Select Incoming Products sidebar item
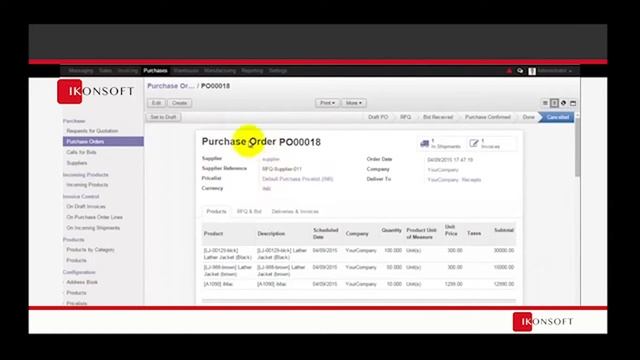640x360 pixels. point(87,185)
